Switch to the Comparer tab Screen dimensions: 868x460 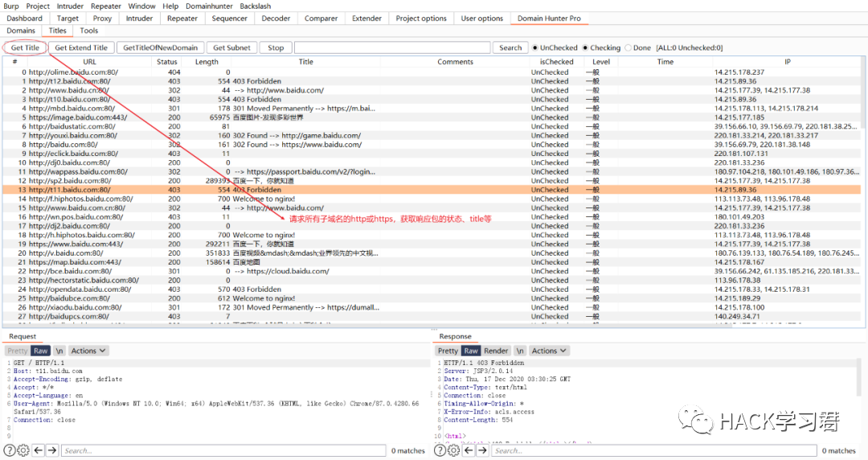(321, 18)
